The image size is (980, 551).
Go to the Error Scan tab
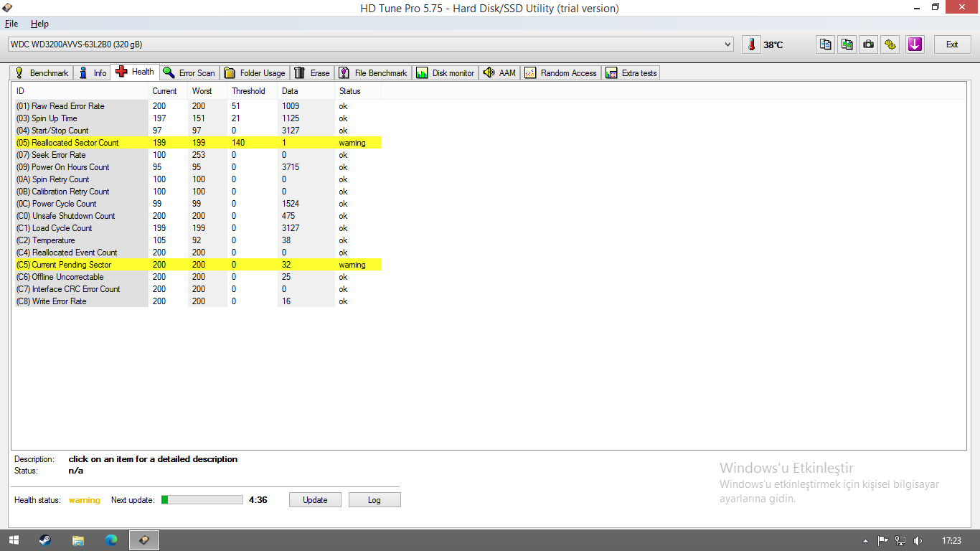pos(189,72)
